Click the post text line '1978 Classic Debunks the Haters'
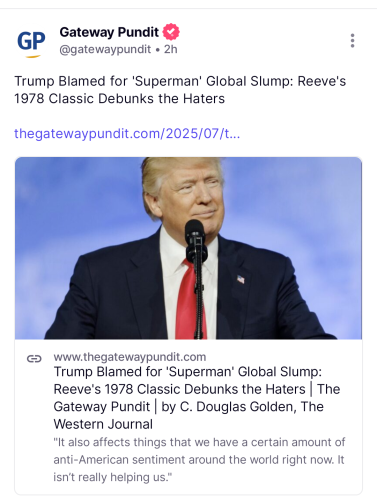The image size is (377, 500). pyautogui.click(x=119, y=99)
